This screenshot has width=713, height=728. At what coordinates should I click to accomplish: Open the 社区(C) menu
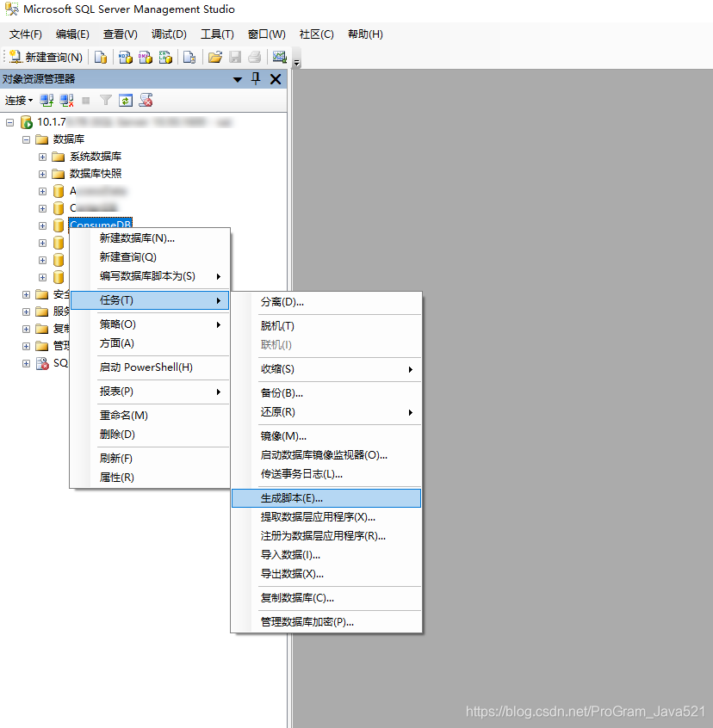[x=316, y=34]
